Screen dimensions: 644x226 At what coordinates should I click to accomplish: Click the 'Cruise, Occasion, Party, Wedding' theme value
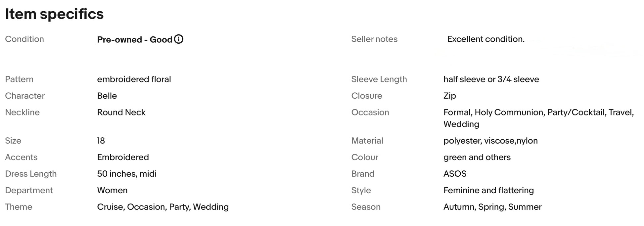click(x=163, y=207)
